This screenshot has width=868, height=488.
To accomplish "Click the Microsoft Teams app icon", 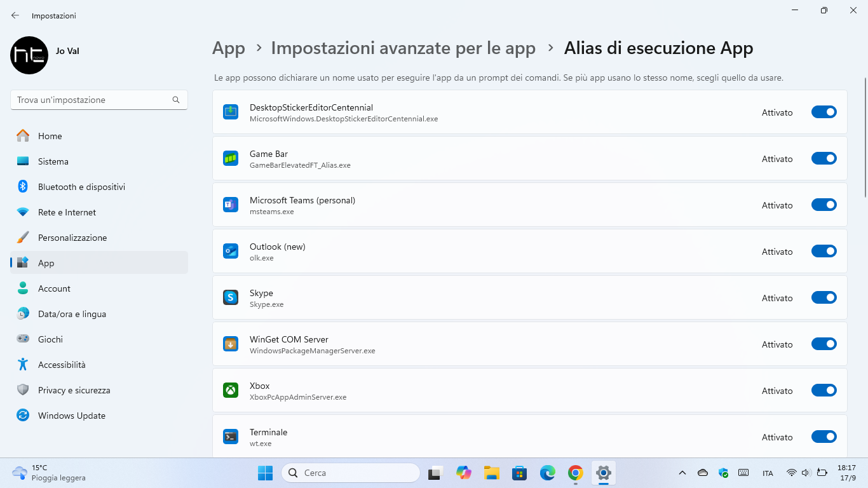I will tap(231, 205).
